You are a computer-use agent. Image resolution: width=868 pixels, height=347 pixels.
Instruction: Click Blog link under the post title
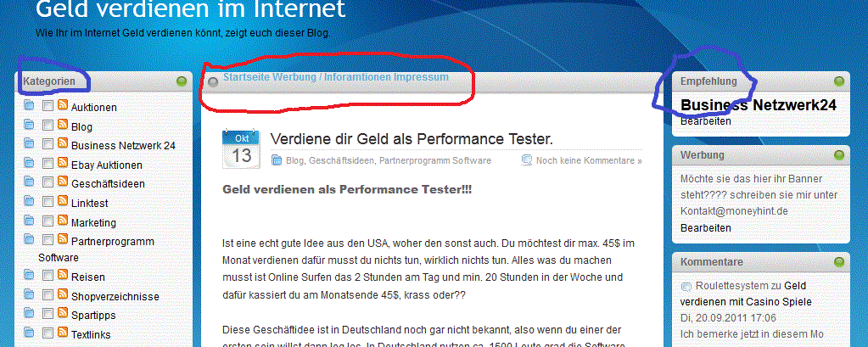pyautogui.click(x=294, y=160)
